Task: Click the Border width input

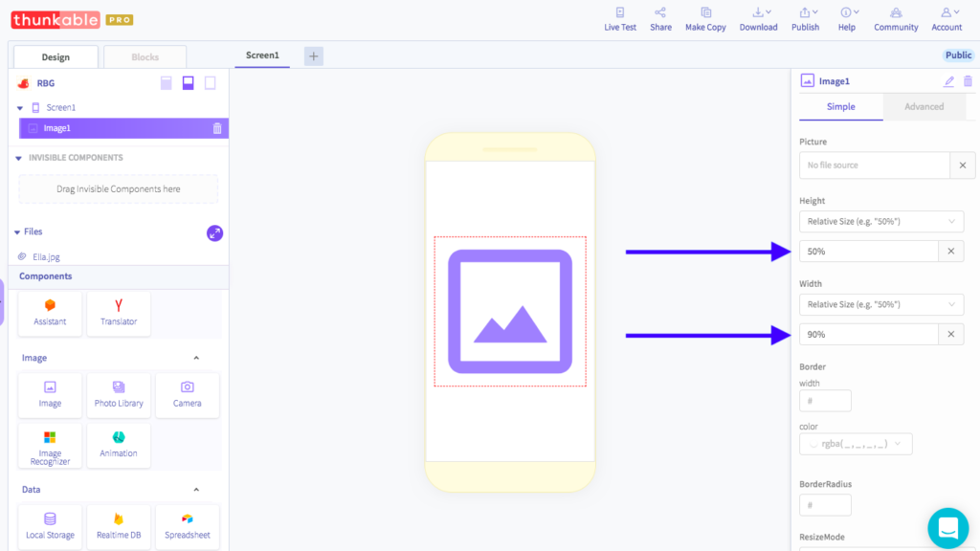Action: point(825,401)
